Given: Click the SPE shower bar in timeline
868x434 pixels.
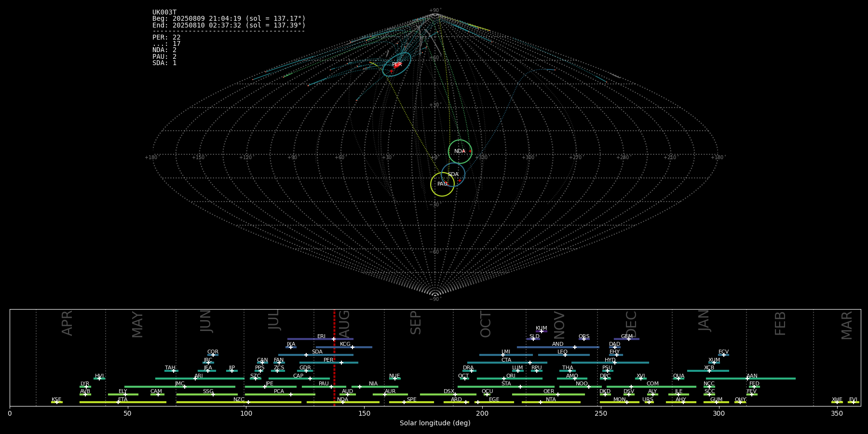Looking at the screenshot, I should tap(411, 402).
